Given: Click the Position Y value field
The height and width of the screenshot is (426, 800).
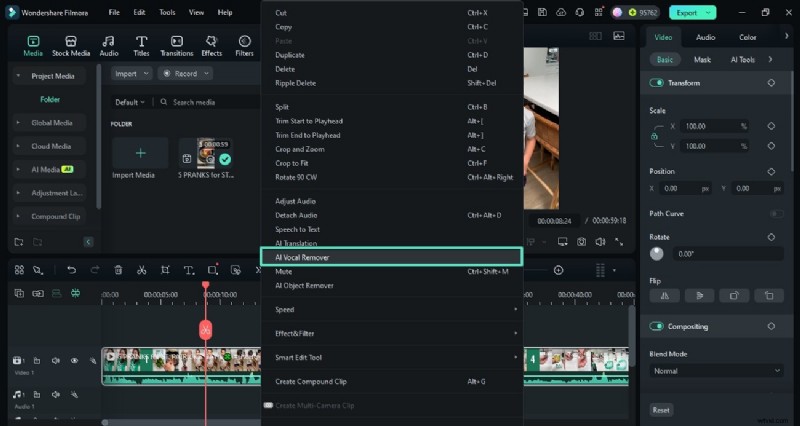Looking at the screenshot, I should (757, 188).
